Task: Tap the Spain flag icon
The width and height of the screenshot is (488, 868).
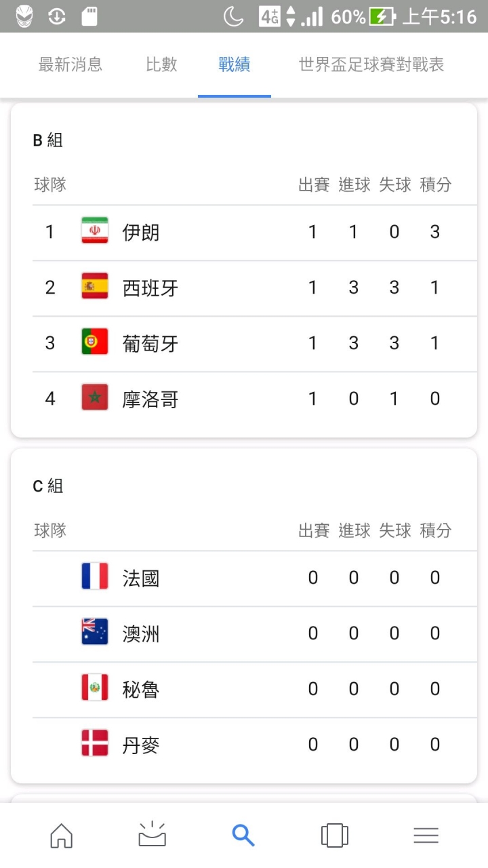Action: coord(95,288)
